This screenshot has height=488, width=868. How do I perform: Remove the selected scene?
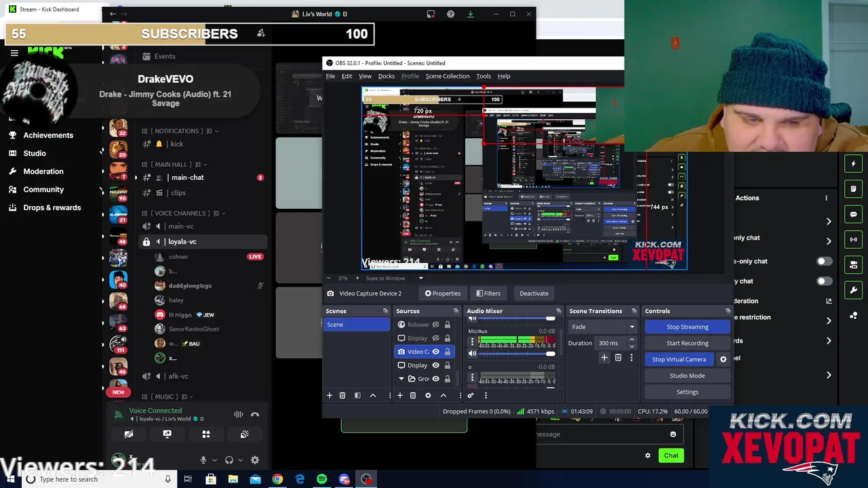tap(342, 396)
